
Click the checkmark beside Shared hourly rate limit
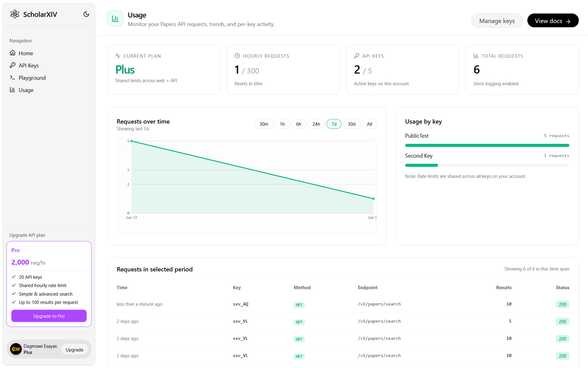point(13,285)
